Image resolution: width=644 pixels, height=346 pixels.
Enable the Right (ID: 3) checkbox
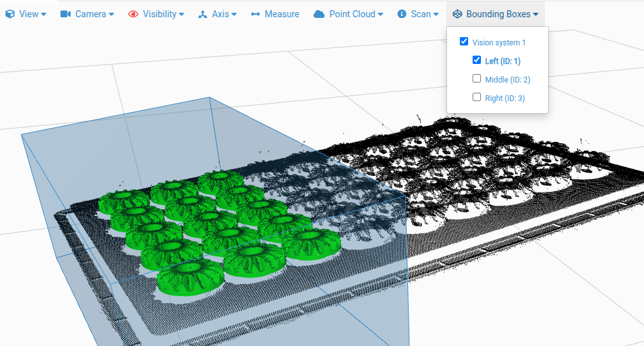[476, 97]
